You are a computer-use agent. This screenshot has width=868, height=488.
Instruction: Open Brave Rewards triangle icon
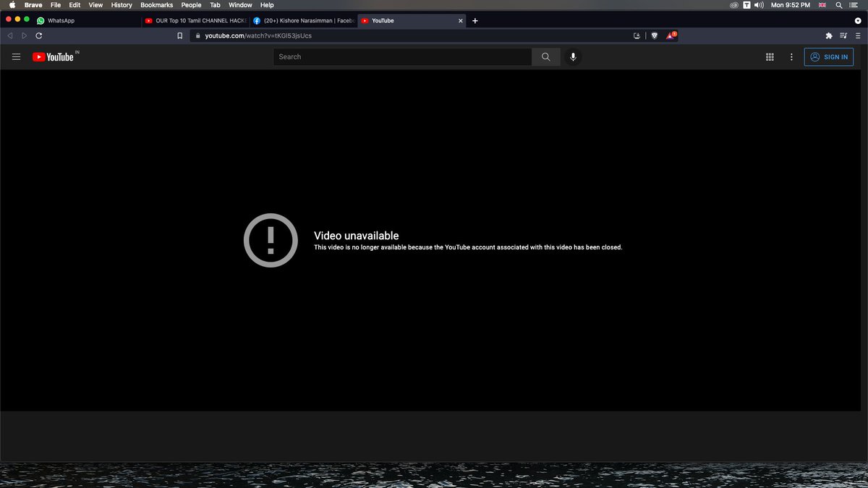point(671,35)
